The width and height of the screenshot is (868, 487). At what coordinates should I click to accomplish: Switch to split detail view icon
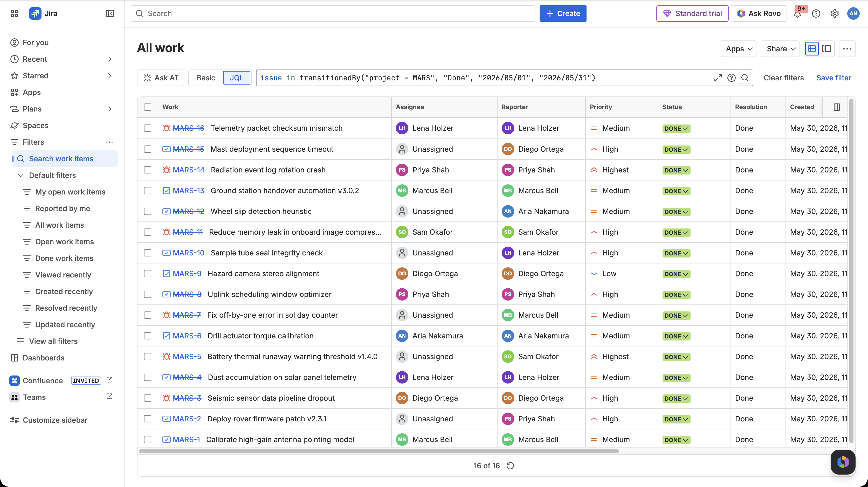(x=826, y=49)
